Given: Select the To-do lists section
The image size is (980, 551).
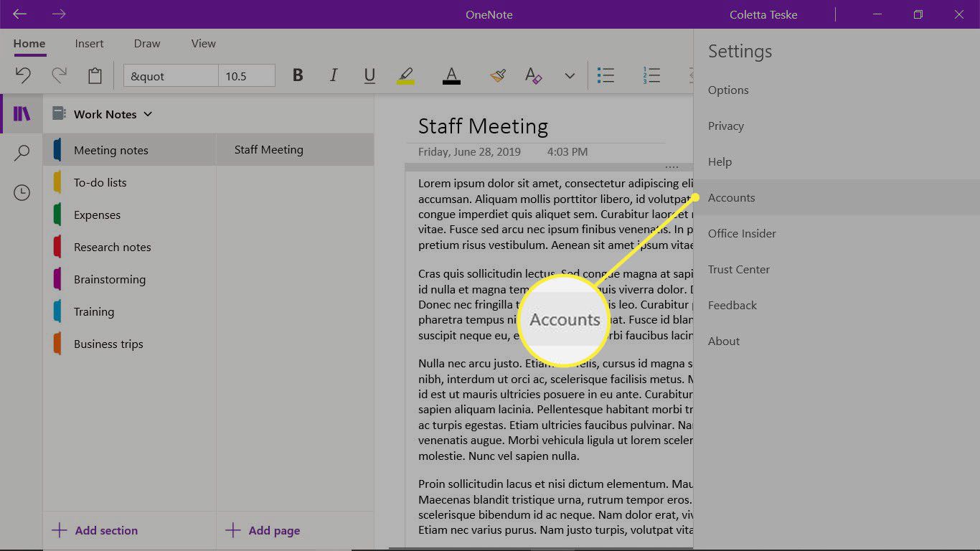Looking at the screenshot, I should coord(130,182).
